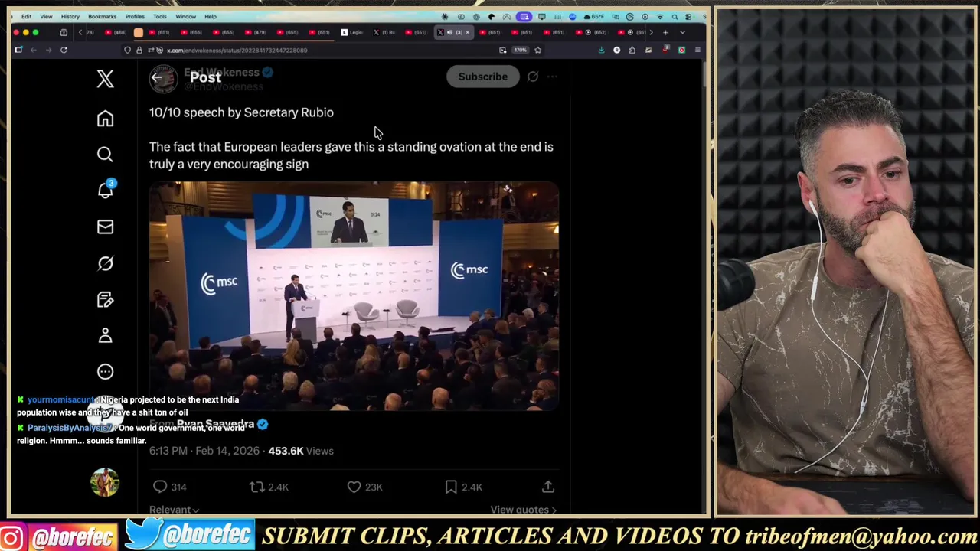Click the account avatar at sidebar bottom

(105, 482)
